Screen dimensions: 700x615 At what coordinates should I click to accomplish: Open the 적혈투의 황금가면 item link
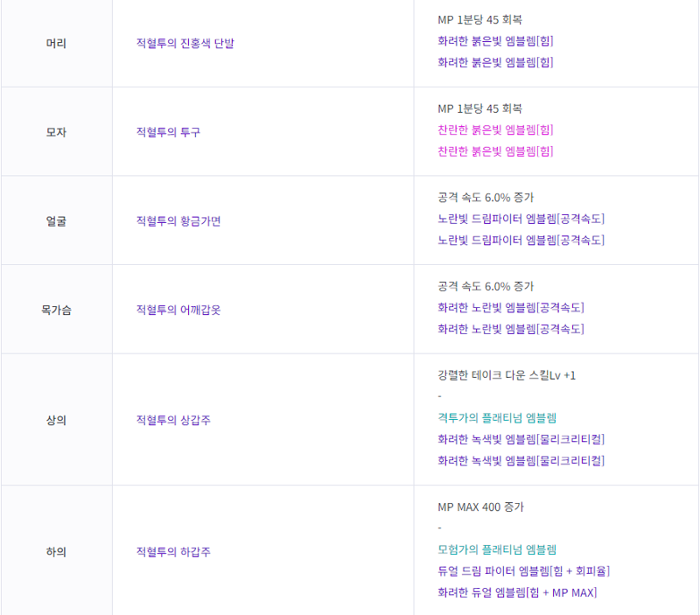point(178,221)
